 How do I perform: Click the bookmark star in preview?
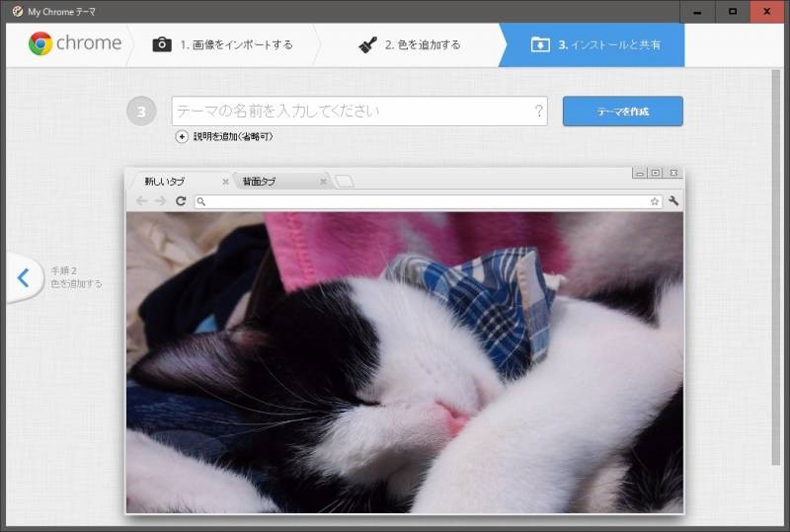pos(655,201)
